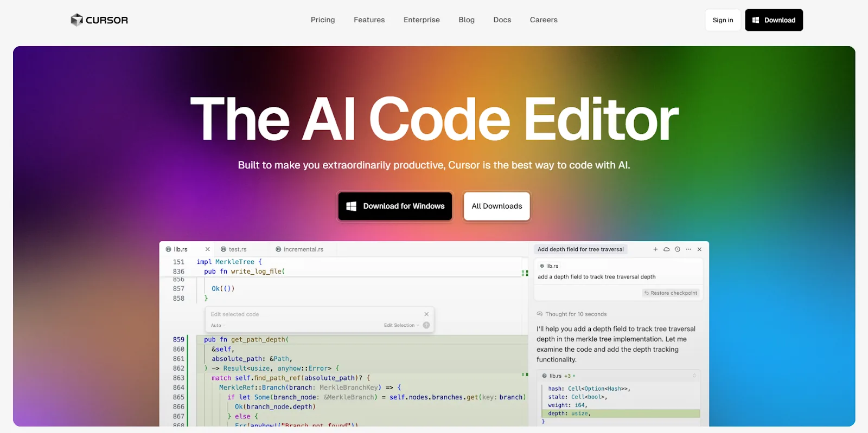Open the Enterprise nav link
This screenshot has height=433, width=868.
point(422,20)
